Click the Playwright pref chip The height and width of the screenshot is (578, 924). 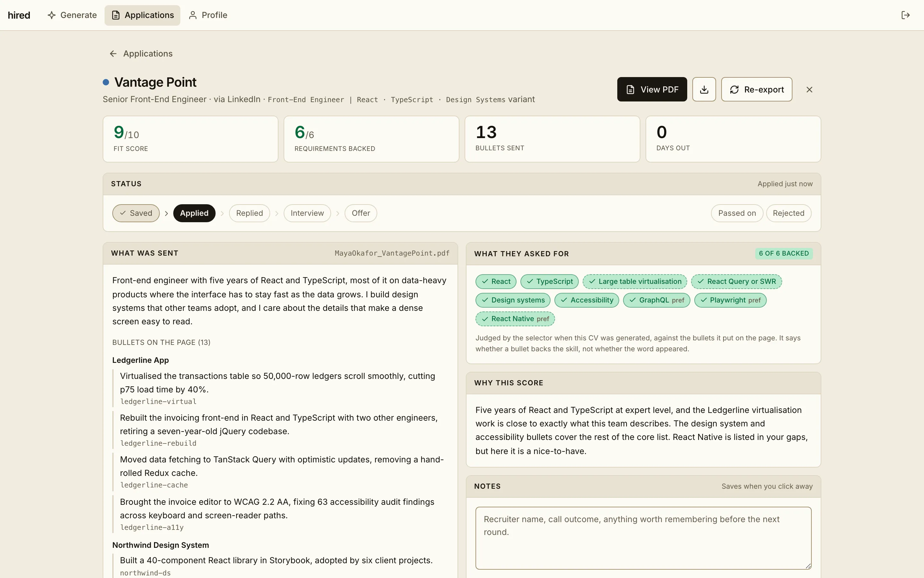[730, 300]
